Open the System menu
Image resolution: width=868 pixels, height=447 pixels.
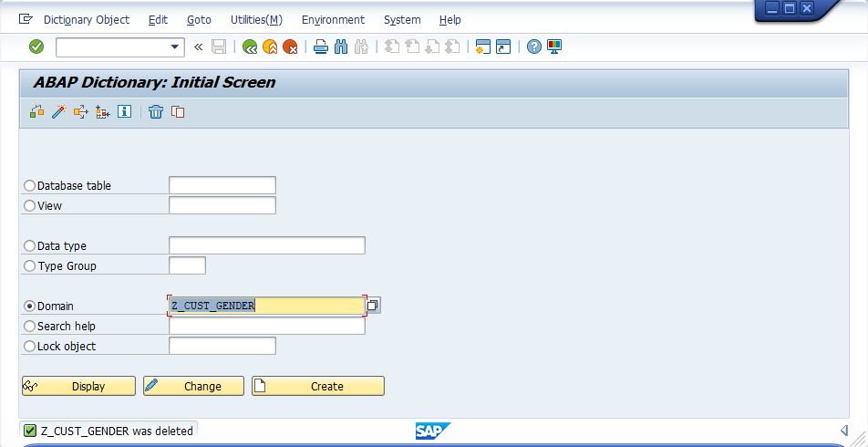point(402,20)
